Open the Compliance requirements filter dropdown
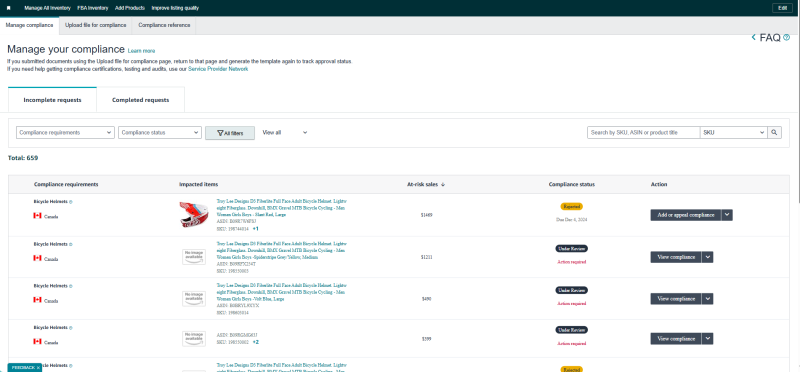 point(65,132)
